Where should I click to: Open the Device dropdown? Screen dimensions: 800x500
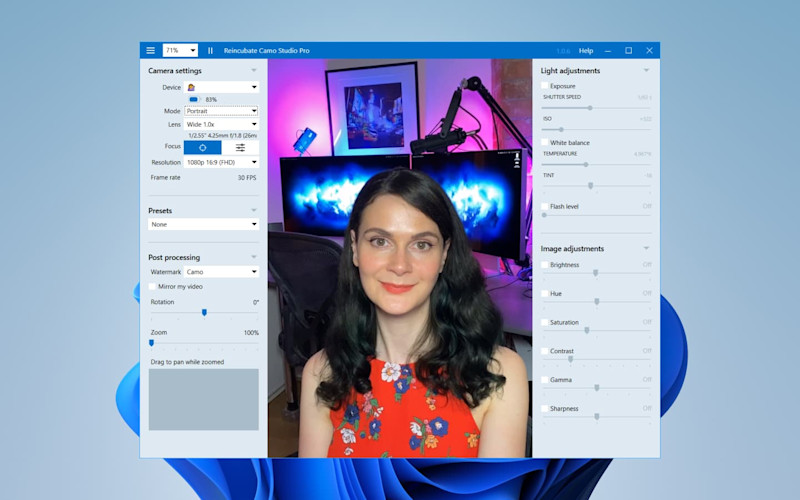(x=221, y=87)
